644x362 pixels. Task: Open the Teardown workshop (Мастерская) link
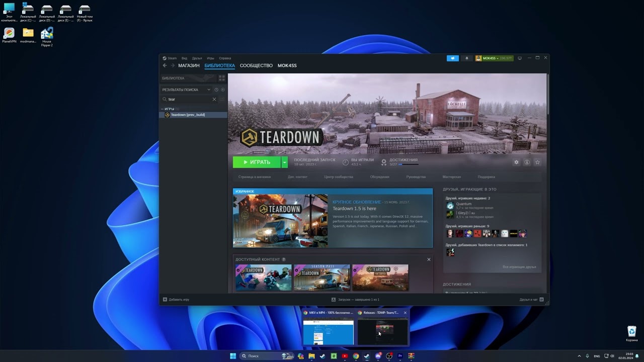click(452, 177)
